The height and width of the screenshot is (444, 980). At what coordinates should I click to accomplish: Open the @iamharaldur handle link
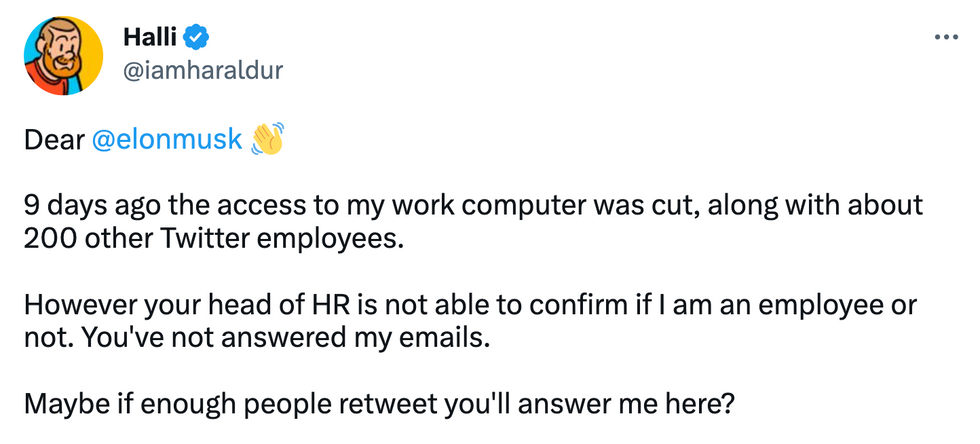click(x=203, y=71)
